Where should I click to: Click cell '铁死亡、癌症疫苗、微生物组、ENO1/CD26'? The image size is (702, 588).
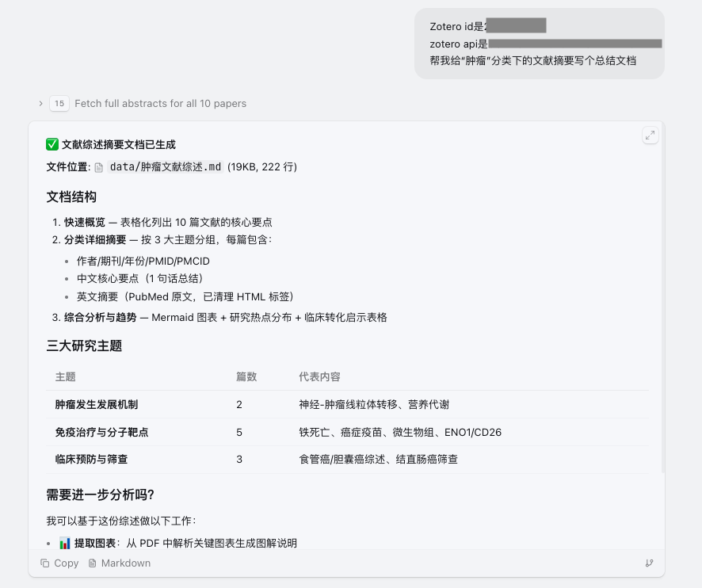[x=400, y=432]
